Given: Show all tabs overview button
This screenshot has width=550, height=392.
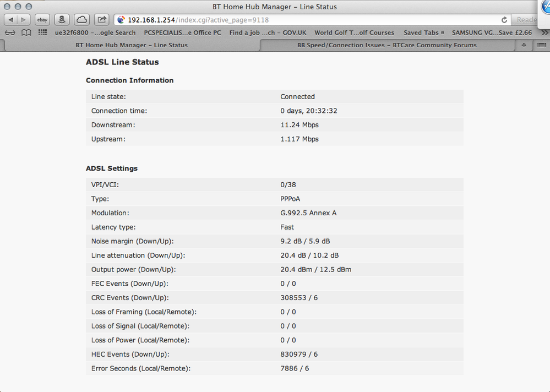Looking at the screenshot, I should tap(542, 45).
